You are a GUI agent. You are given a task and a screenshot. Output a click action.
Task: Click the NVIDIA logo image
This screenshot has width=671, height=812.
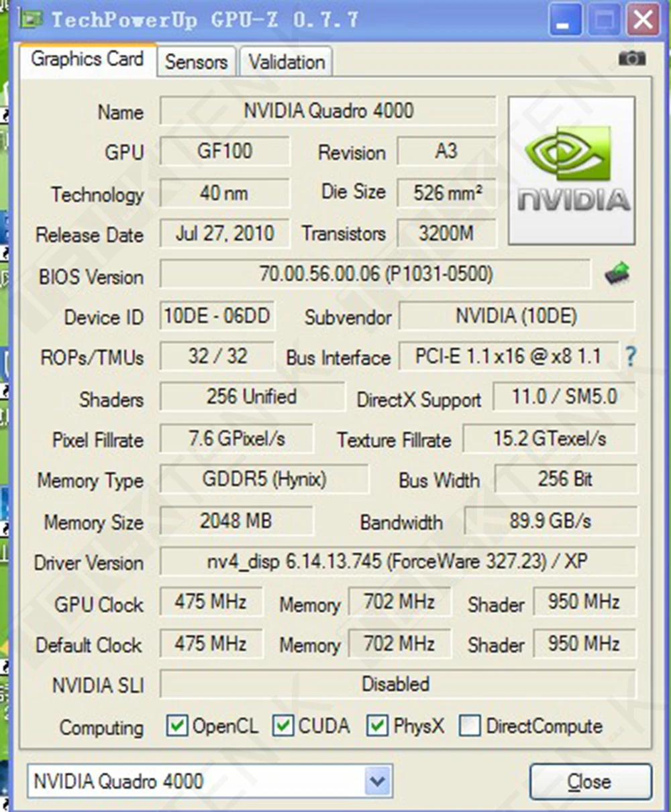(x=572, y=170)
